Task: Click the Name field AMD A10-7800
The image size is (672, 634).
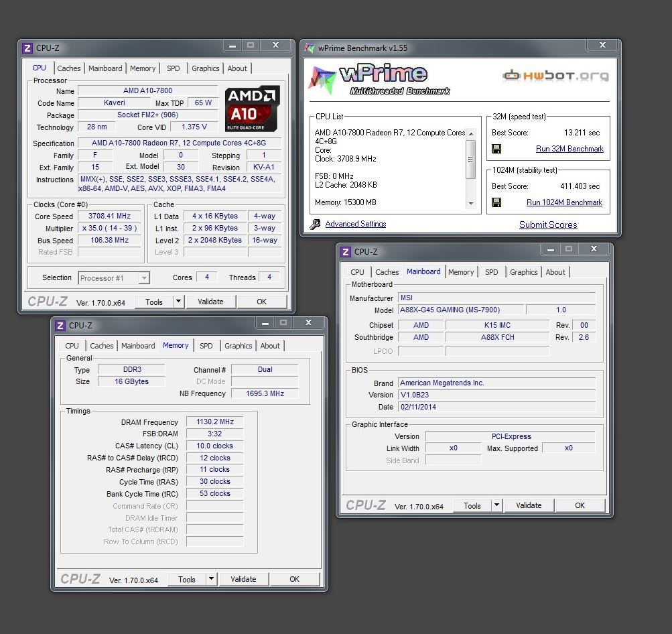Action: (148, 90)
